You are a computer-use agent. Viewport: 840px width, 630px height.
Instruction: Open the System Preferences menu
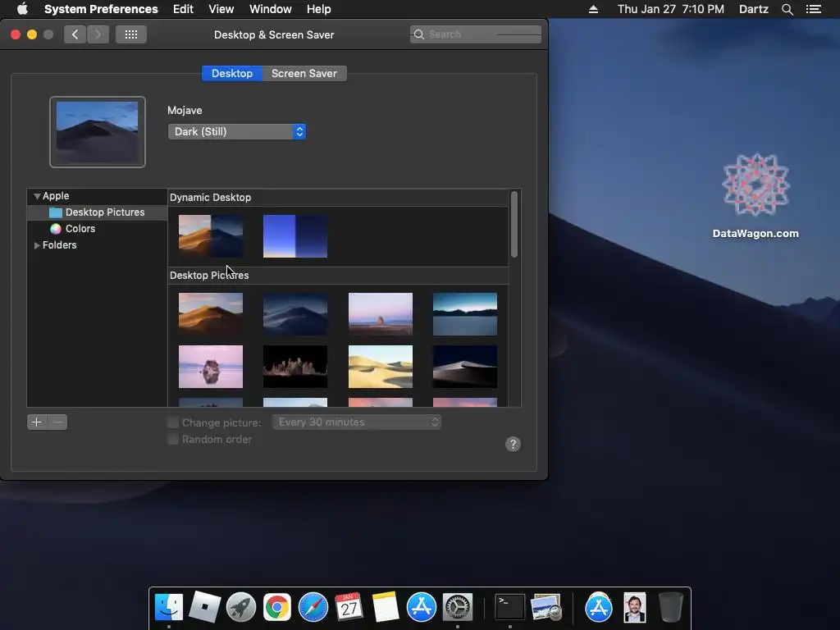(101, 9)
